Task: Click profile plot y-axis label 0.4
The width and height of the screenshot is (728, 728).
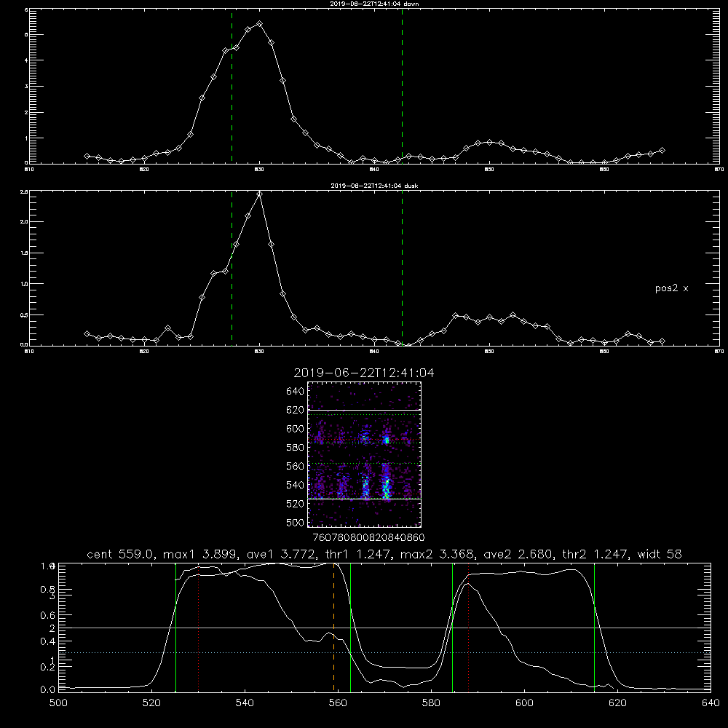Action: pyautogui.click(x=48, y=641)
